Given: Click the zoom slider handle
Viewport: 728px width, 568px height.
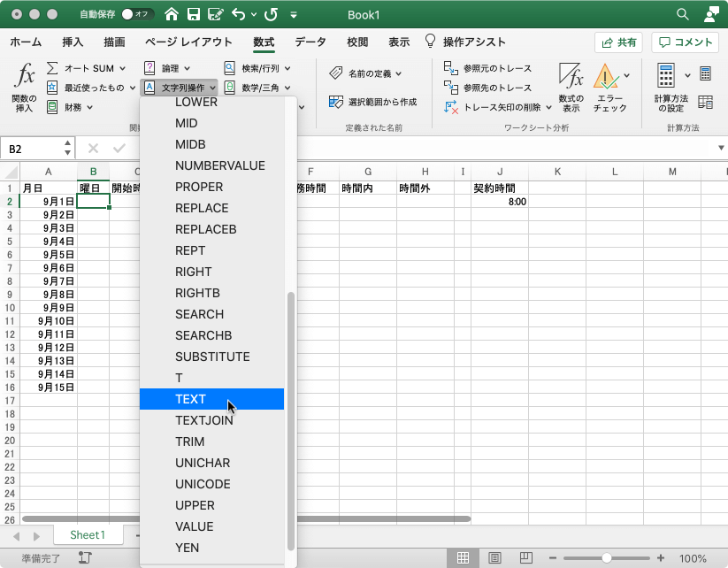Looking at the screenshot, I should 606,557.
